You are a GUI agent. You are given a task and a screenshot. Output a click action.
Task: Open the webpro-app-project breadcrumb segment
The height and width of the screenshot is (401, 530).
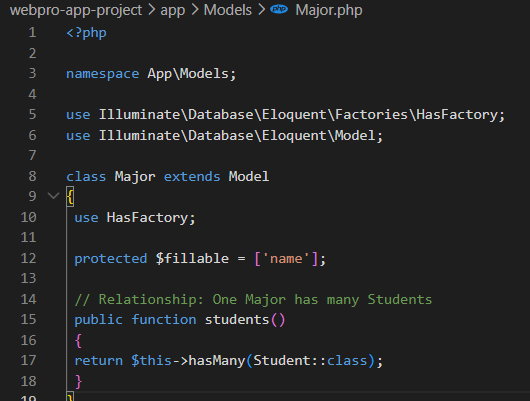click(x=76, y=10)
